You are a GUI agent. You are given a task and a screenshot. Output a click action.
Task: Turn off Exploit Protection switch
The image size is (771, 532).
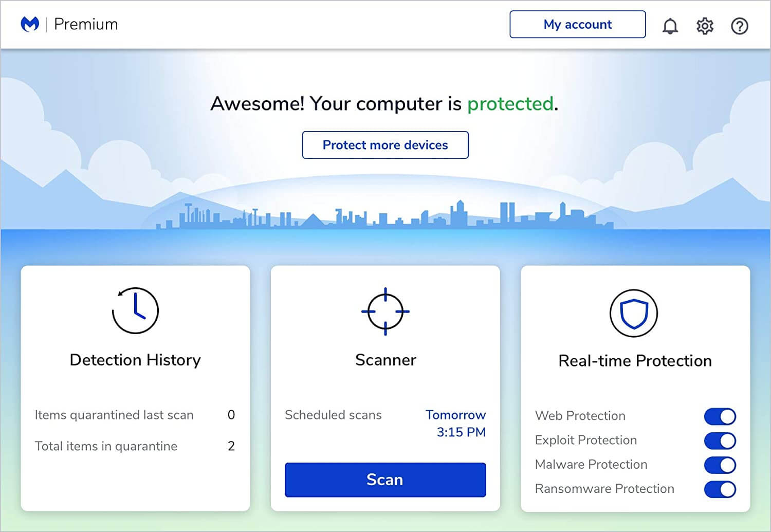(720, 441)
